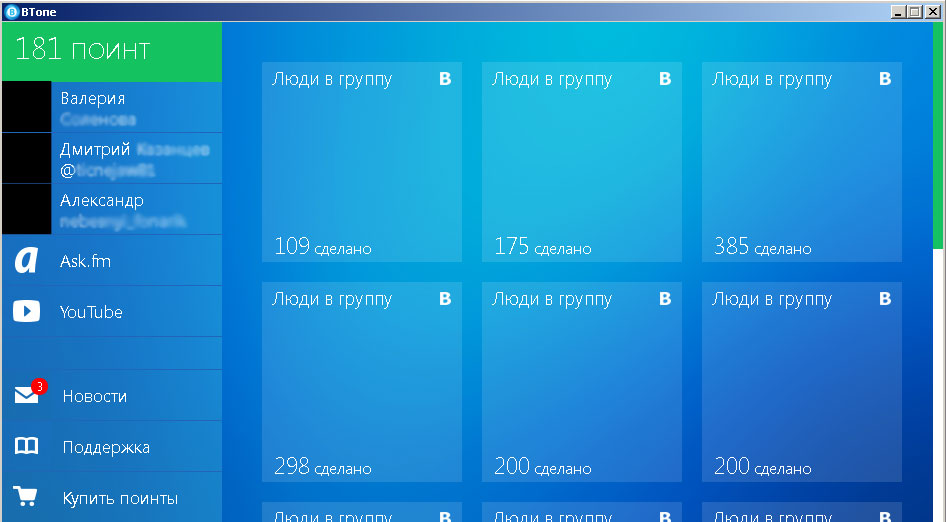The width and height of the screenshot is (946, 522).
Task: Maximize the BTone window
Action: (915, 11)
